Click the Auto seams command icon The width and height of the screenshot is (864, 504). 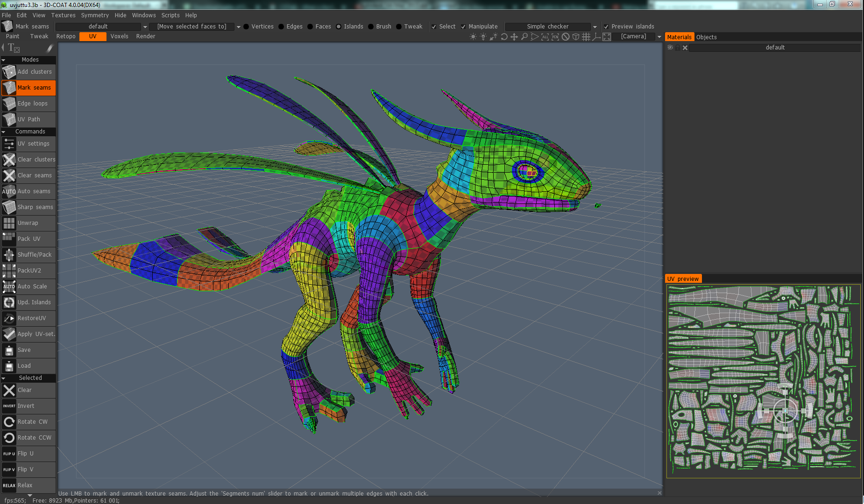pyautogui.click(x=9, y=191)
